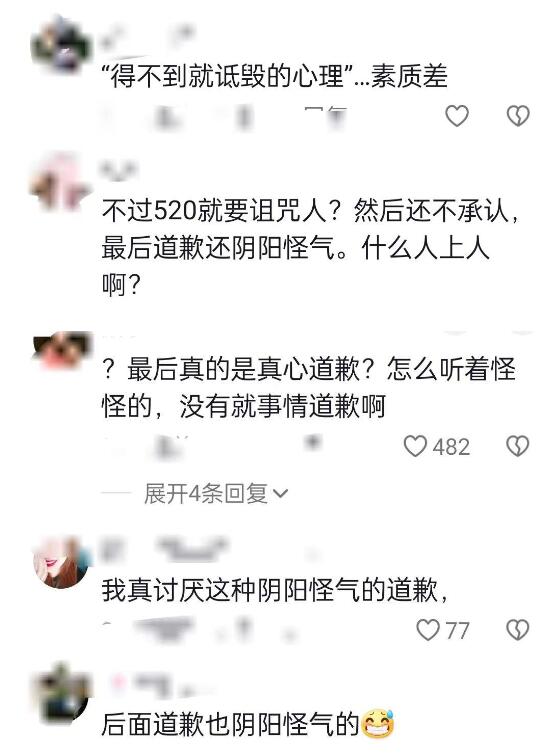Like the comment with 482 likes
This screenshot has height=756, width=547.
(x=415, y=446)
